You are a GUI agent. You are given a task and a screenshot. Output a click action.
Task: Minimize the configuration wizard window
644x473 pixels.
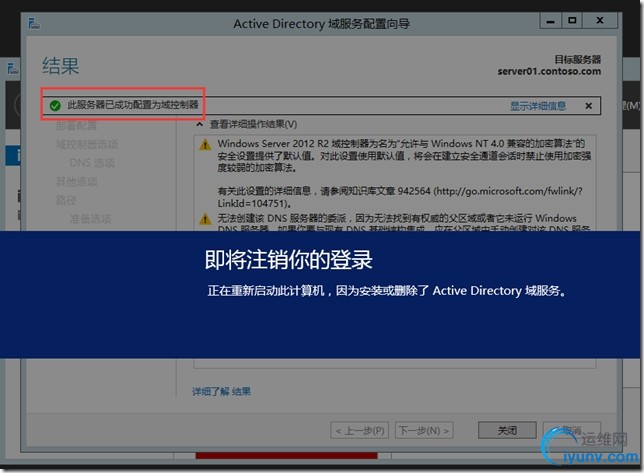tap(550, 21)
